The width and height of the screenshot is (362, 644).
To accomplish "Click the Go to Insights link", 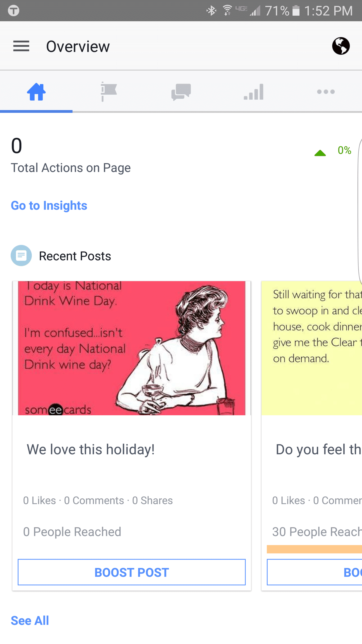I will (x=49, y=206).
